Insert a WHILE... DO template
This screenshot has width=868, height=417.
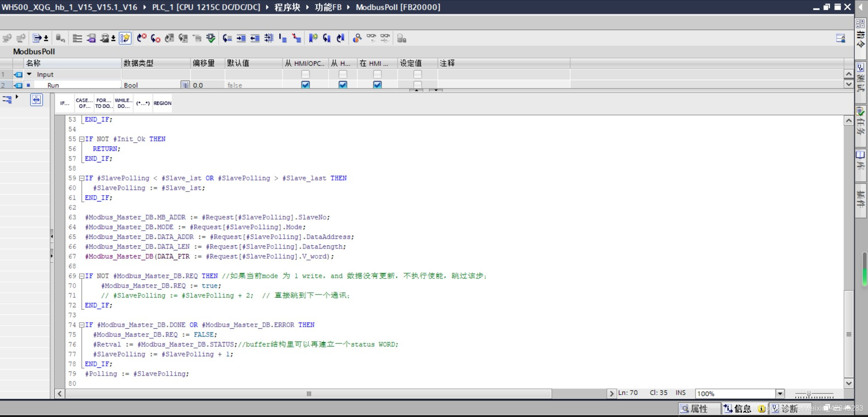123,103
